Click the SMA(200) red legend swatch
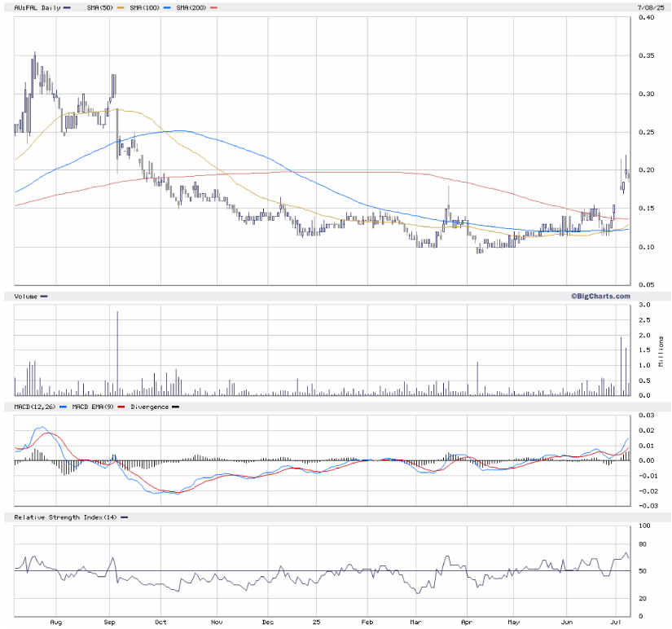This screenshot has width=672, height=629. point(213,8)
